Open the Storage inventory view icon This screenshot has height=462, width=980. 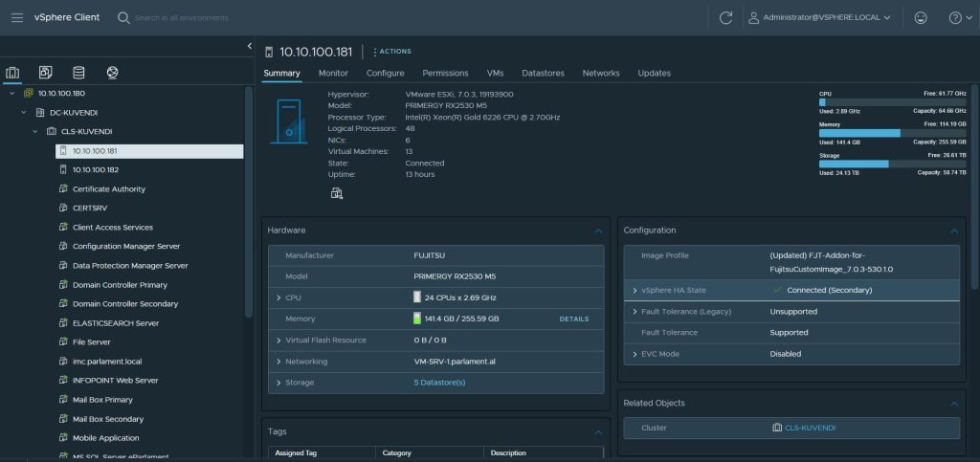78,73
